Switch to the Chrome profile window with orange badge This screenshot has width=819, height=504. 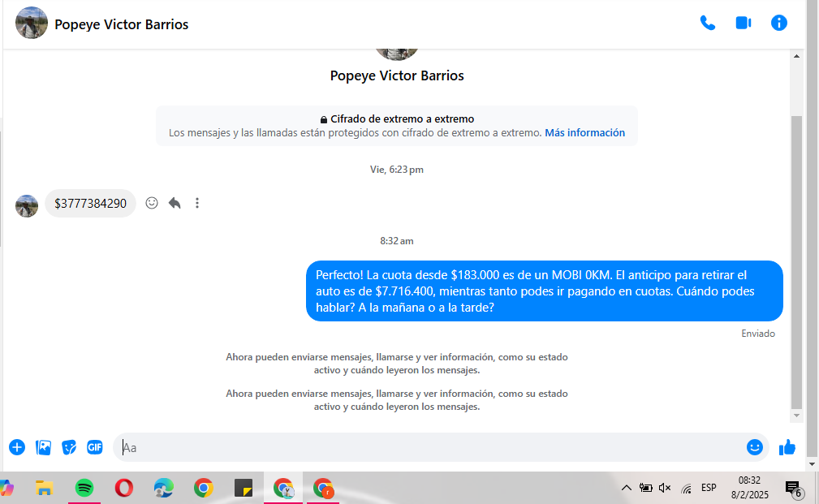click(323, 489)
